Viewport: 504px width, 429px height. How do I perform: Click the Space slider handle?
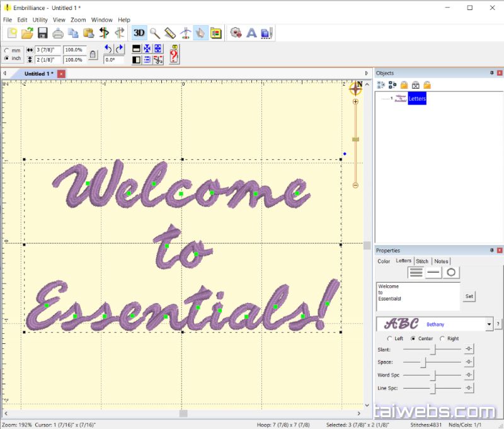424,362
